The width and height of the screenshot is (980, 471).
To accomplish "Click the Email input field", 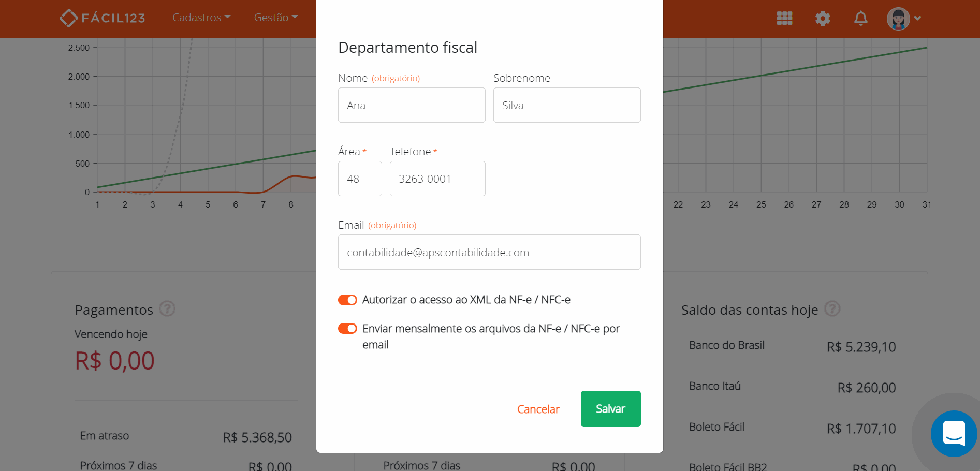I will [489, 252].
